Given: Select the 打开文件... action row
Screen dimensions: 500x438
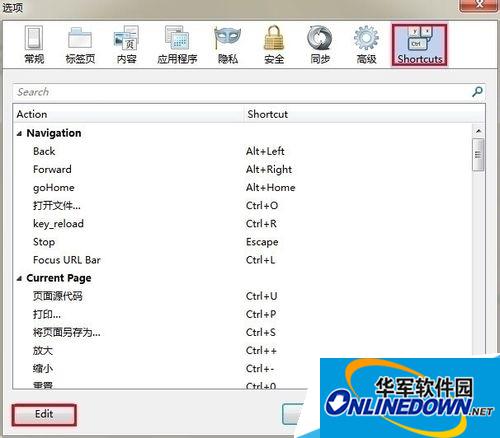Looking at the screenshot, I should 243,206.
